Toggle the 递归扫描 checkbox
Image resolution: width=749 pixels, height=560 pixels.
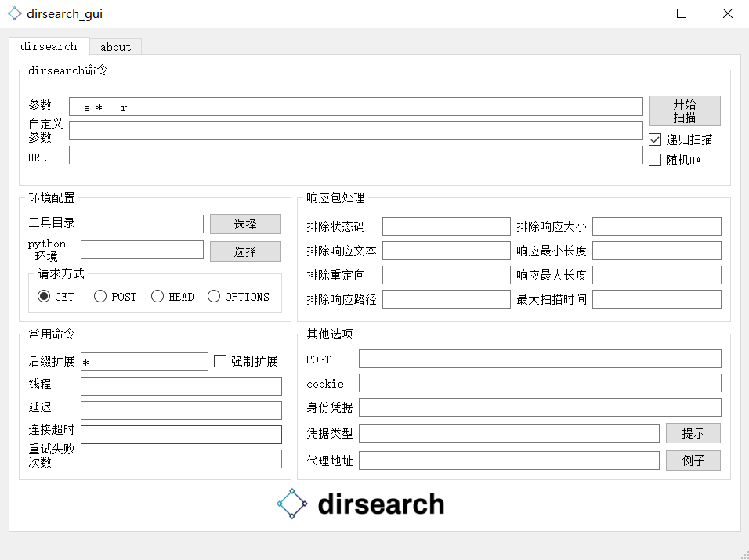(655, 140)
